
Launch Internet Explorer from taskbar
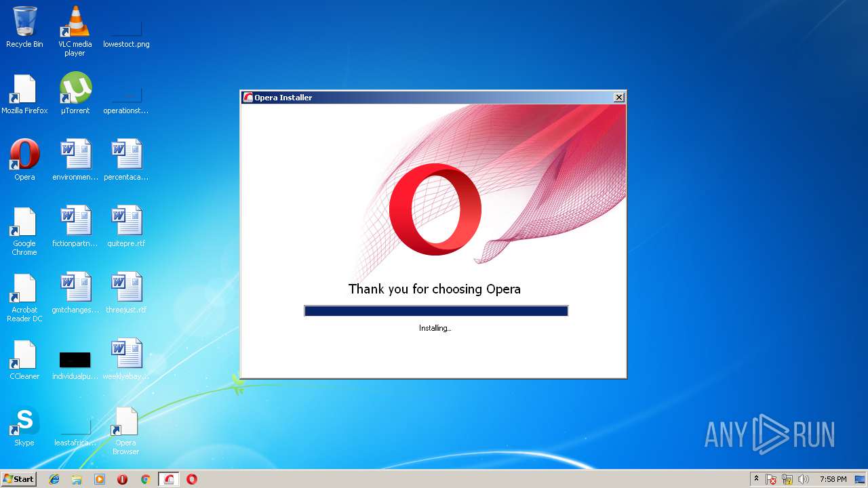point(54,479)
